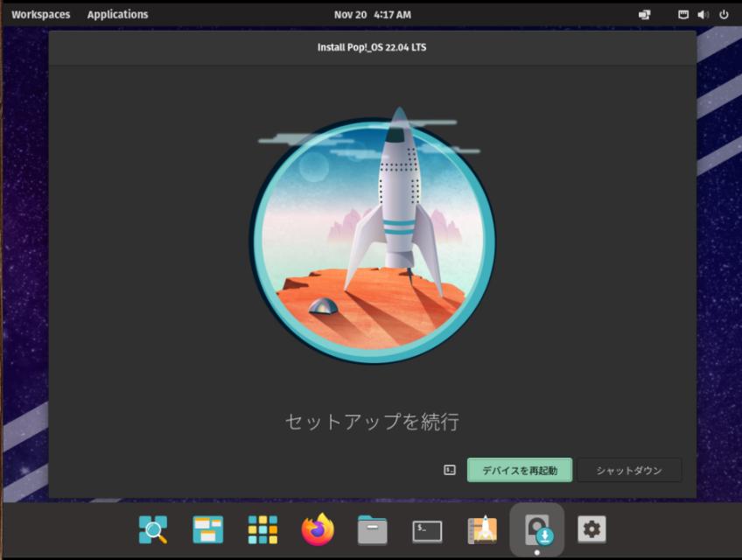Open the Workspaces overview
This screenshot has width=742, height=560.
(41, 15)
